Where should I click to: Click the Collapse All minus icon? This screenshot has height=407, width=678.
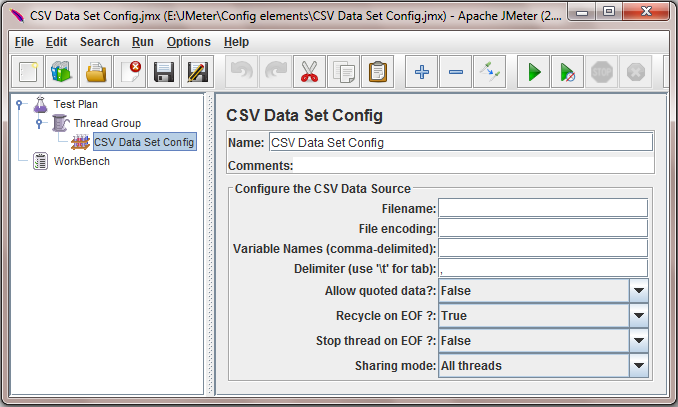456,72
